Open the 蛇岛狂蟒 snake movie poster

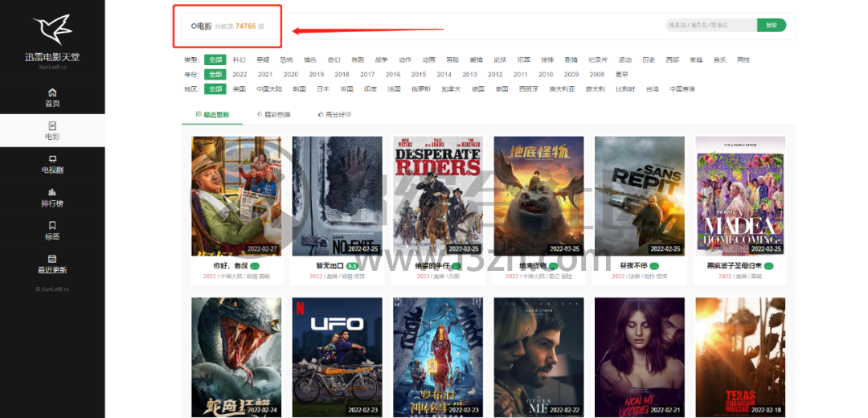236,358
